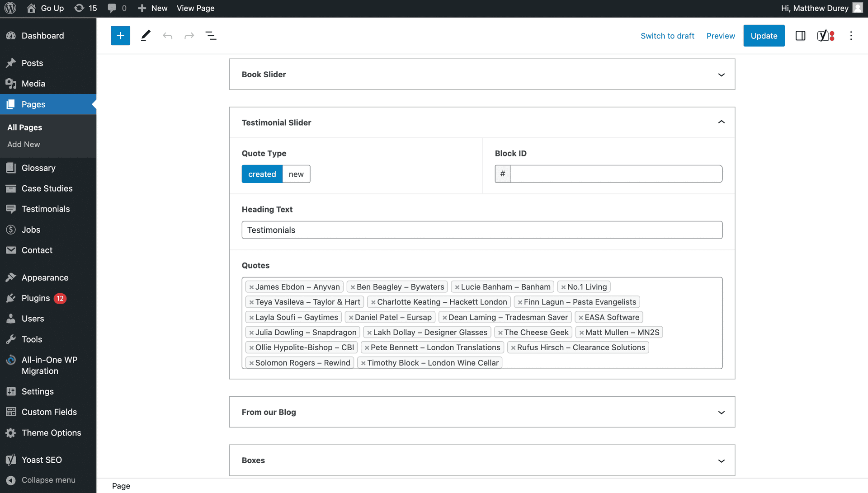Image resolution: width=868 pixels, height=493 pixels.
Task: Click the New content plus in admin bar
Action: point(152,8)
